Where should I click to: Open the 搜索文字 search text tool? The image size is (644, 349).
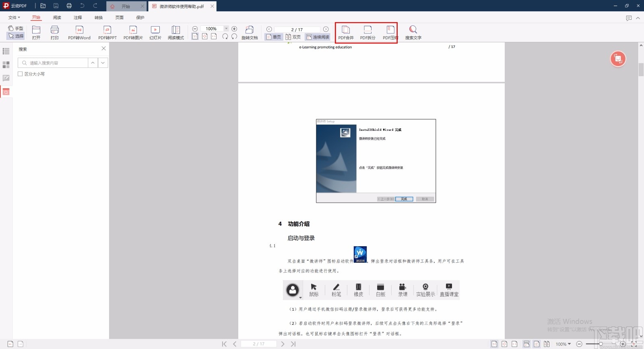[x=413, y=33]
